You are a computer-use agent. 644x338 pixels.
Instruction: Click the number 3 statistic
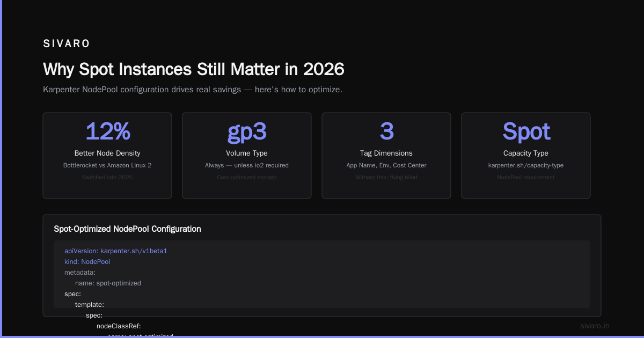386,131
